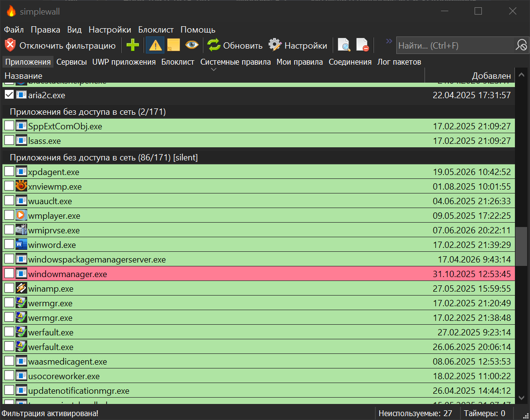Viewport: 530px width, 420px height.
Task: Click the gear settings icon
Action: pyautogui.click(x=275, y=45)
